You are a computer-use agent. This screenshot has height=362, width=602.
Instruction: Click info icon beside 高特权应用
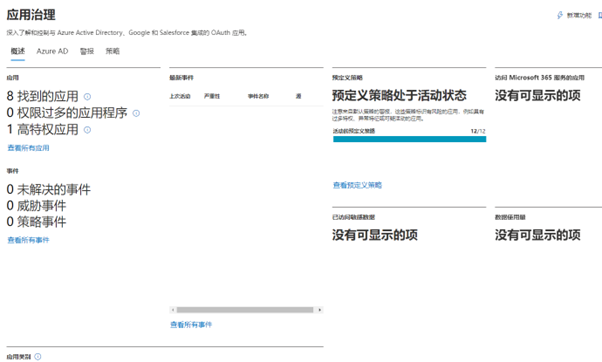87,130
